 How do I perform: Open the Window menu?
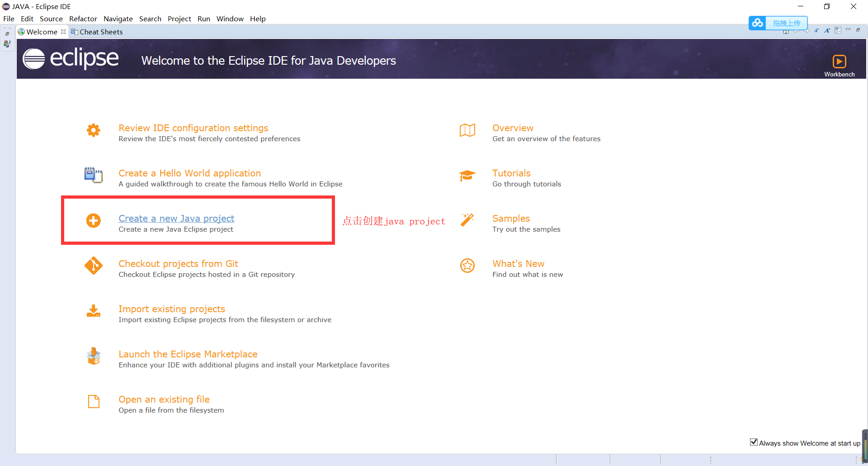pyautogui.click(x=230, y=19)
